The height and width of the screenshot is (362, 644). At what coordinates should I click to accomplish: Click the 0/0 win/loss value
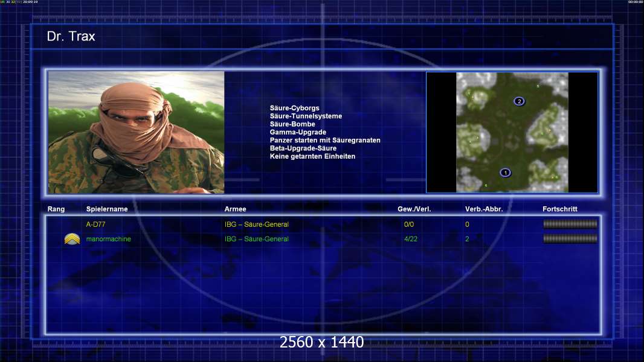pyautogui.click(x=409, y=224)
